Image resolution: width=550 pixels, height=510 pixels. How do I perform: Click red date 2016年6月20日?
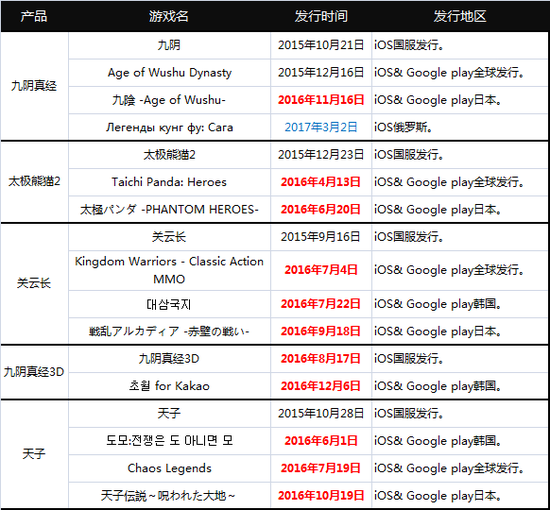(321, 209)
